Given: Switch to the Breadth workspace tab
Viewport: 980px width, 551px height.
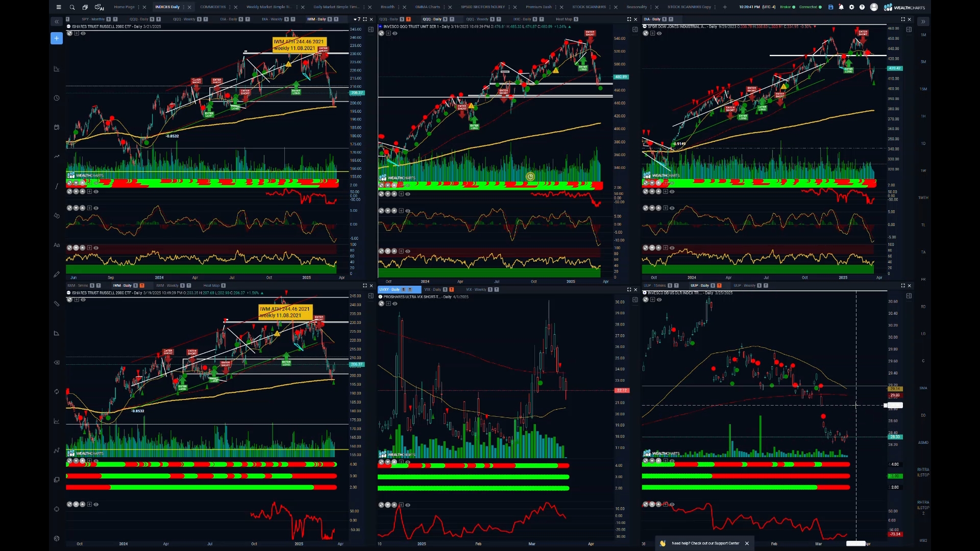Looking at the screenshot, I should pos(387,7).
